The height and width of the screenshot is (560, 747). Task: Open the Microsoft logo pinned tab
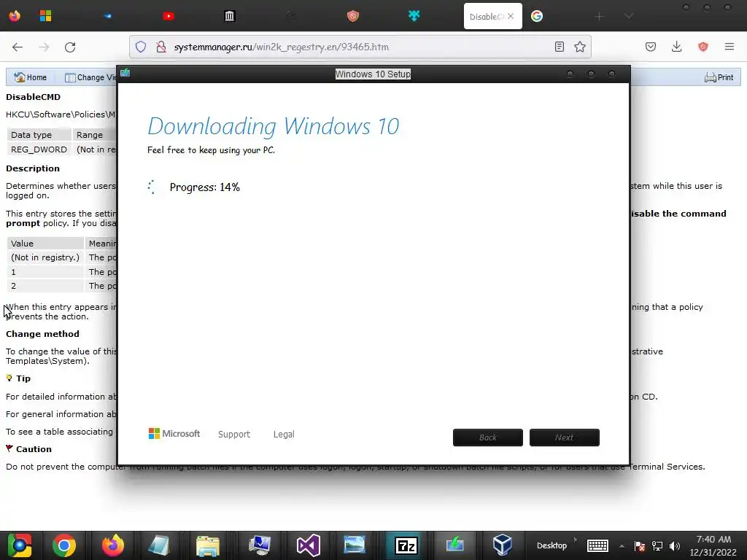45,16
